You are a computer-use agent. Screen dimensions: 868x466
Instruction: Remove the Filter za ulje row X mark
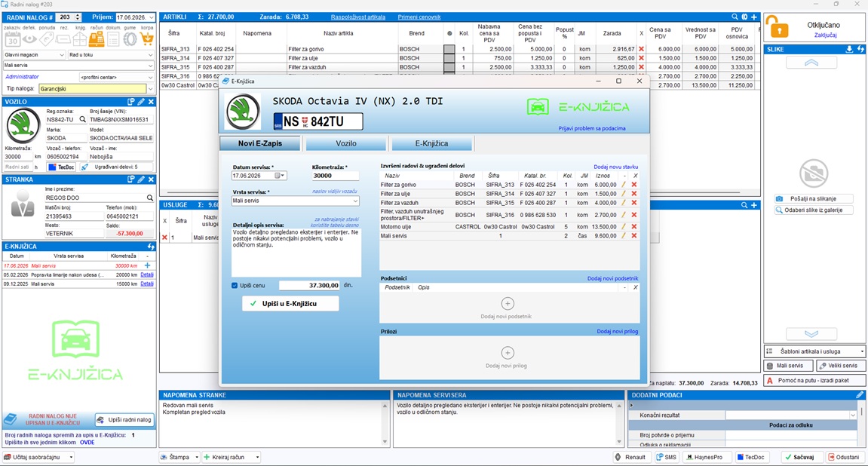(x=642, y=58)
